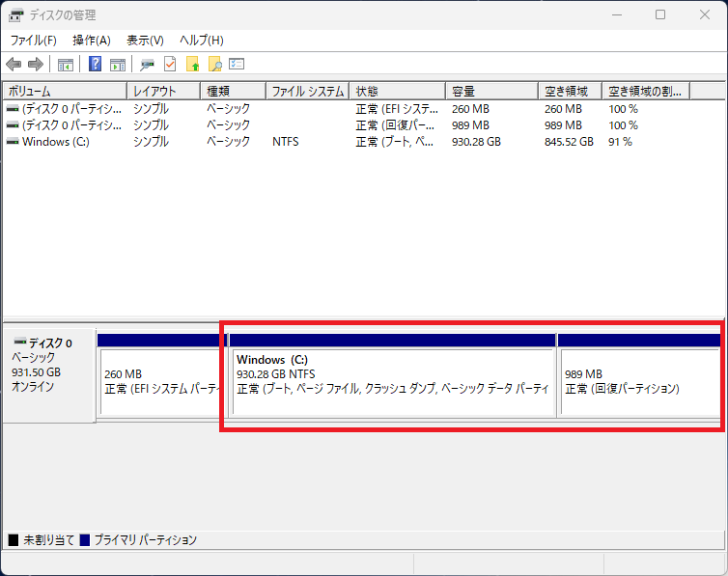Select the 989 MB recovery partition block
728x576 pixels.
[x=639, y=382]
